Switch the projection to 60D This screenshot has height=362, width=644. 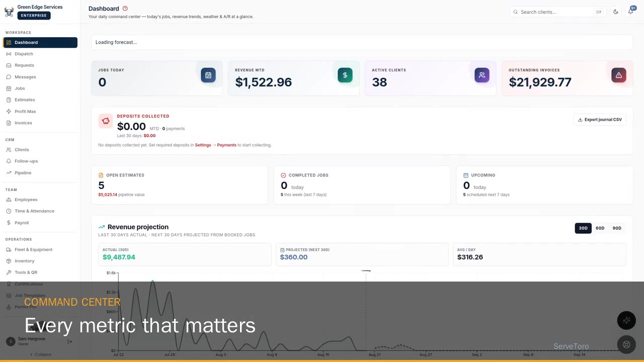pyautogui.click(x=600, y=228)
